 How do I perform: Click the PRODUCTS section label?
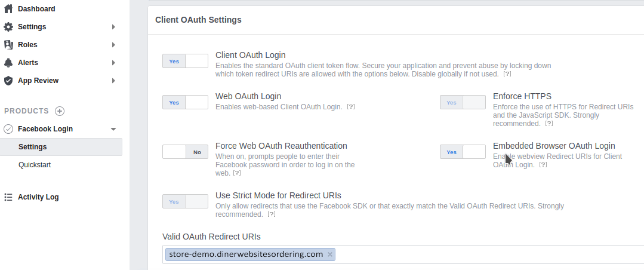click(x=26, y=111)
